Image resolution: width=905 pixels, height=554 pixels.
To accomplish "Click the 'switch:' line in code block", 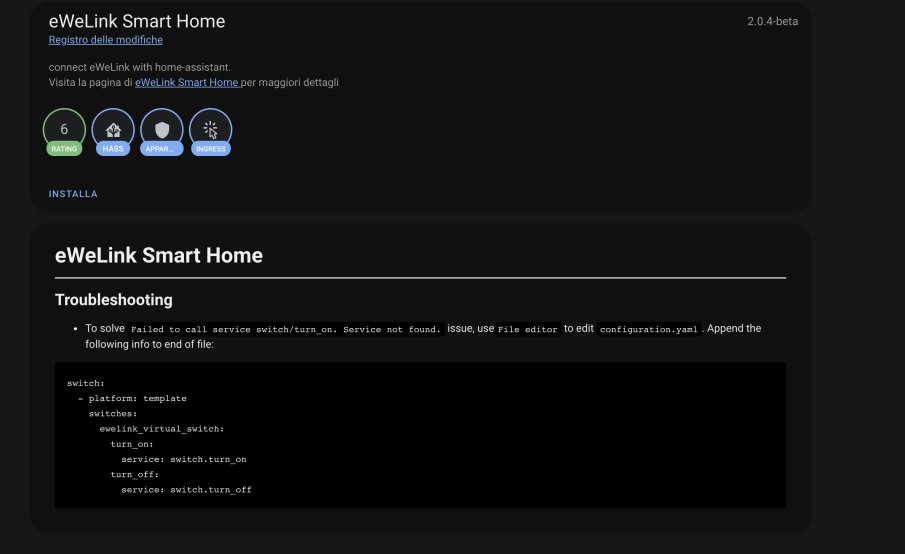I will click(x=86, y=383).
